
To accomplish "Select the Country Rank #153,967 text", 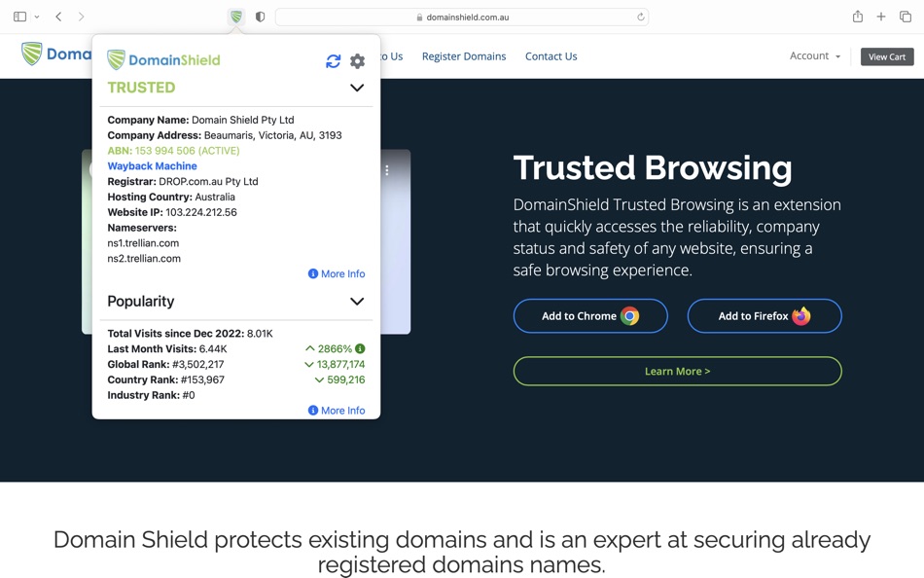I will (165, 379).
